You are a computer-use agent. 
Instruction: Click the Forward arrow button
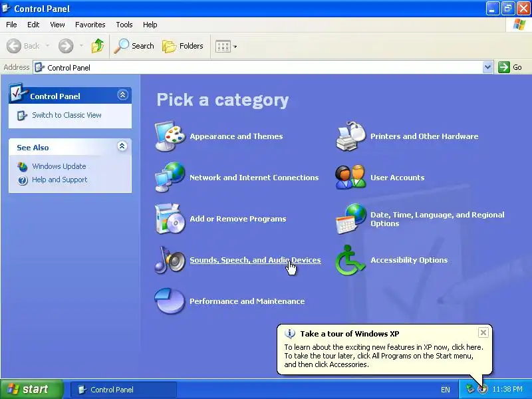(x=66, y=46)
